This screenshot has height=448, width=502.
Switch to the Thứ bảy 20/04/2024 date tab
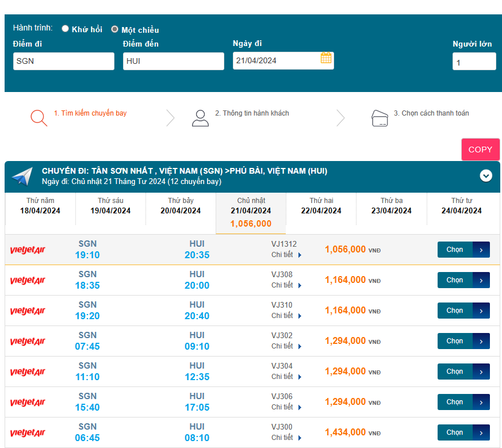181,206
